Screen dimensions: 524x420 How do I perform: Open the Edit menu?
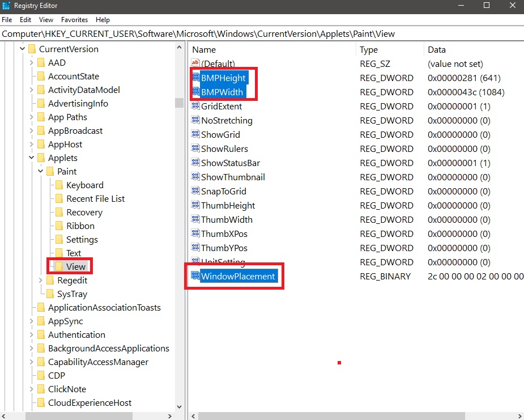pyautogui.click(x=25, y=19)
